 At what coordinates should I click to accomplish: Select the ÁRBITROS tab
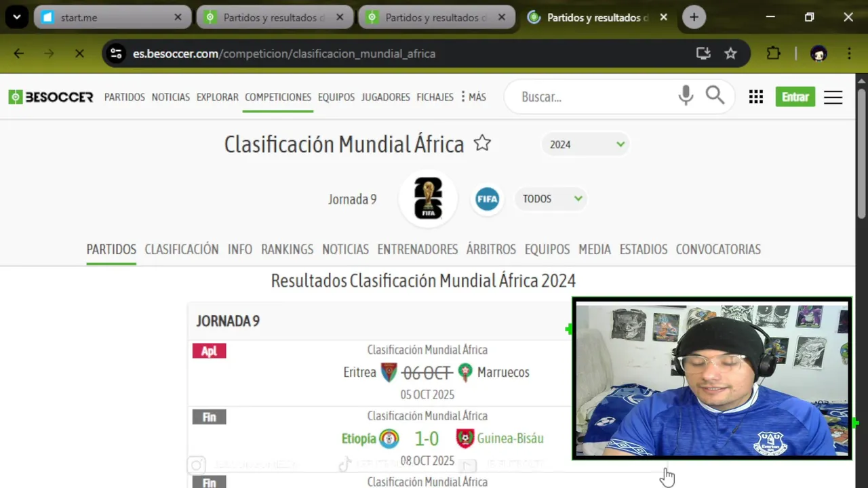click(491, 249)
